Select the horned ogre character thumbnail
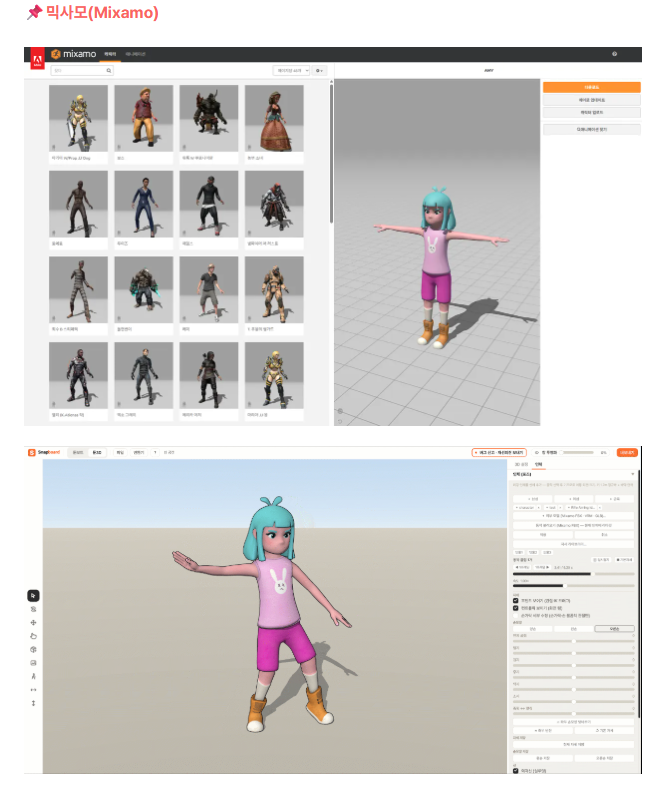Image resolution: width=657 pixels, height=785 pixels. [x=209, y=118]
